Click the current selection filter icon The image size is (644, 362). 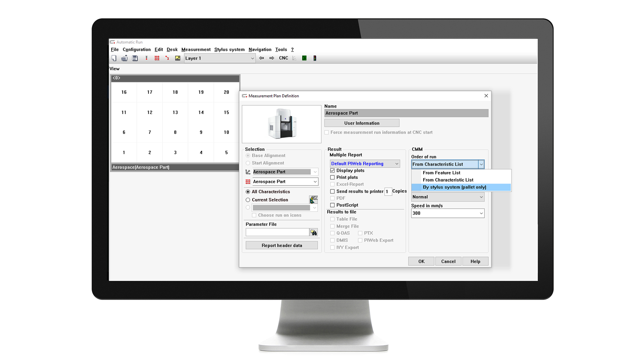pyautogui.click(x=313, y=200)
